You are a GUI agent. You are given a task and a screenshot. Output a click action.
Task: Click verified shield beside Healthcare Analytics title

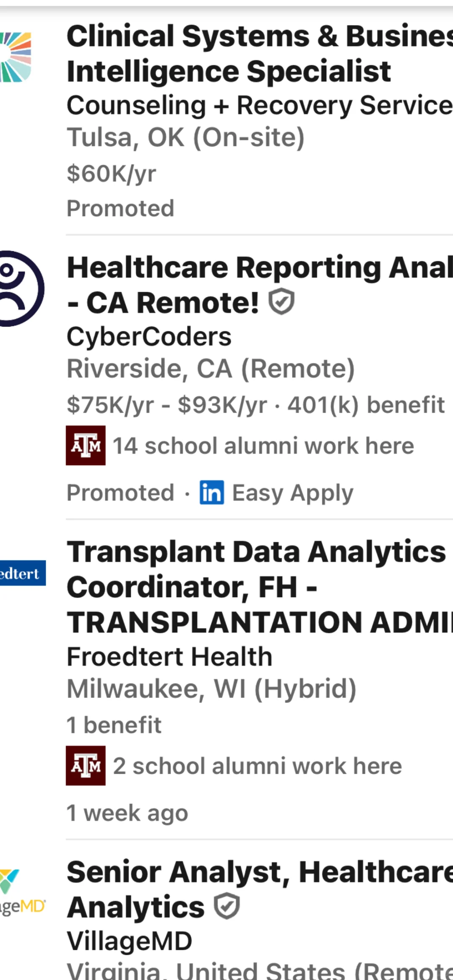[x=226, y=906]
